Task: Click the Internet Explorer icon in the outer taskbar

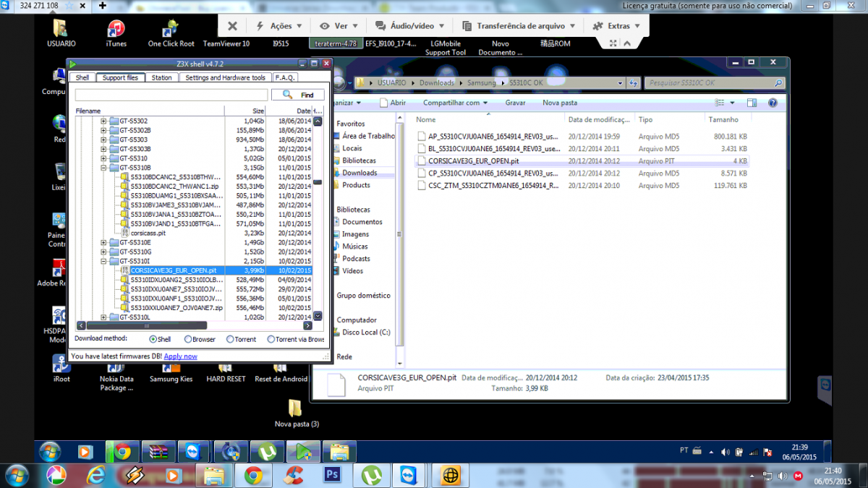Action: [x=95, y=476]
